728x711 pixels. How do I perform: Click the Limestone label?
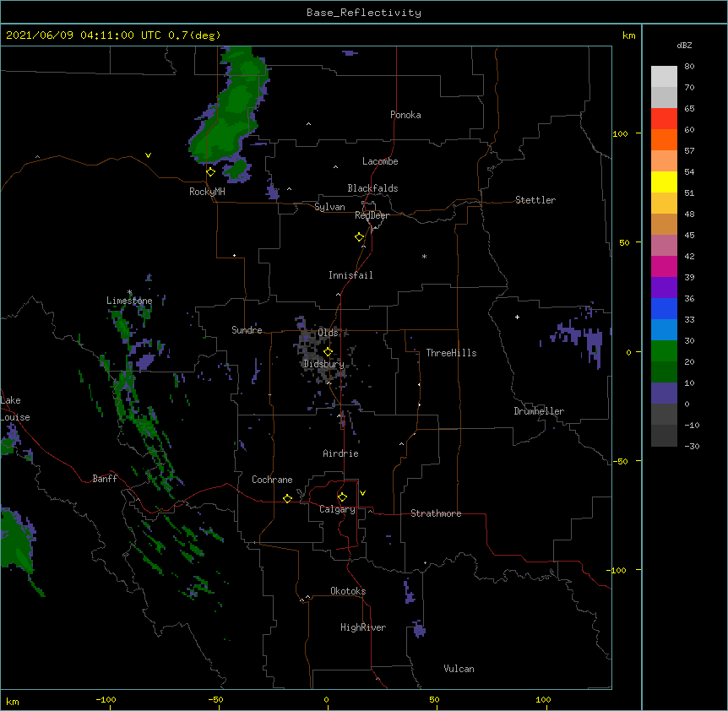129,301
